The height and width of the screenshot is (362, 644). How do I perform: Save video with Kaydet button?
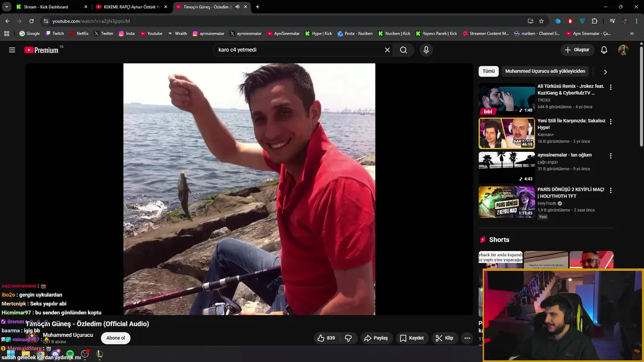(x=412, y=338)
